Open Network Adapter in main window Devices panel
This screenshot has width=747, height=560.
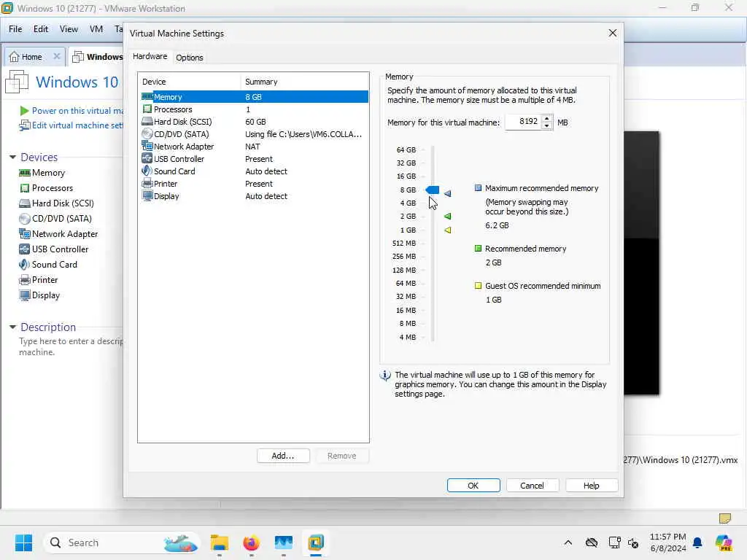[x=58, y=234]
